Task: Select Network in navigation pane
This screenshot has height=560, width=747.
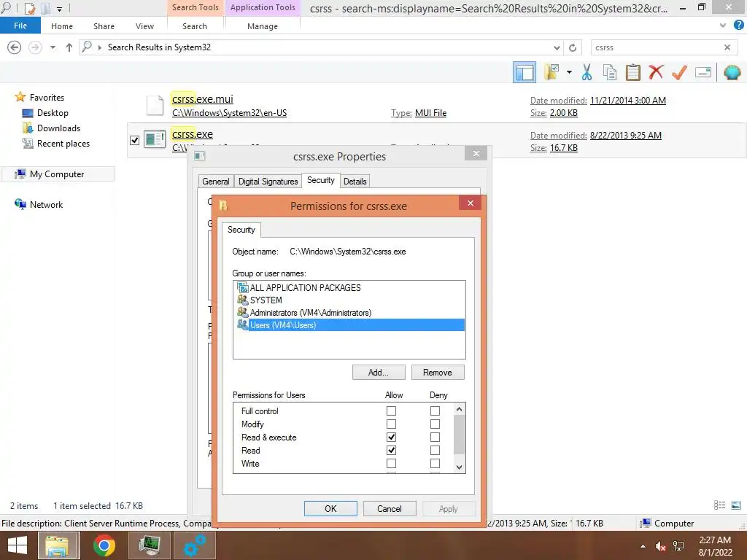Action: tap(46, 204)
